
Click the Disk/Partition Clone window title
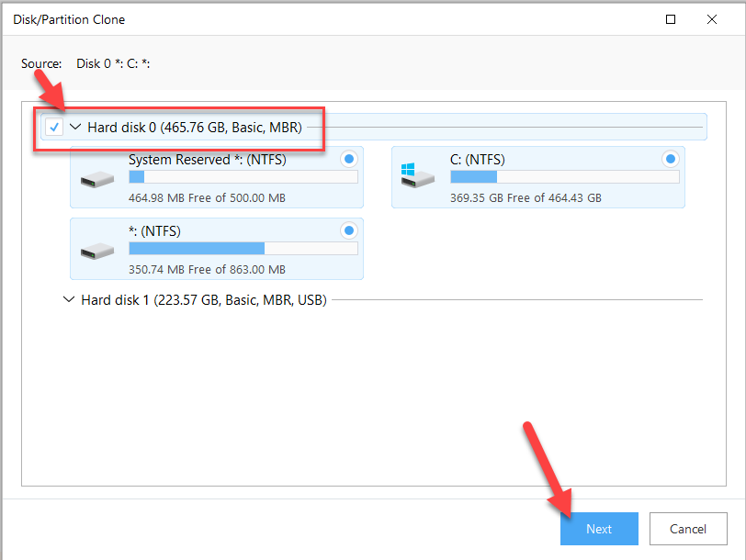pos(69,19)
